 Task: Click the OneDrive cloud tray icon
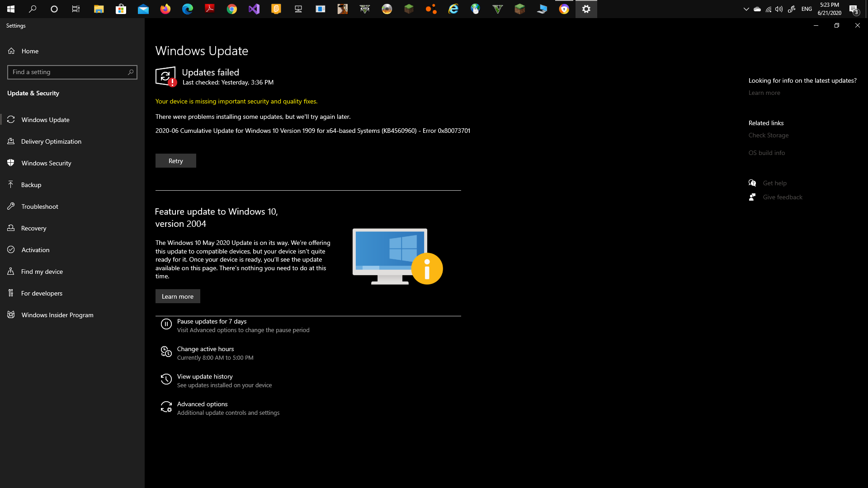(757, 9)
